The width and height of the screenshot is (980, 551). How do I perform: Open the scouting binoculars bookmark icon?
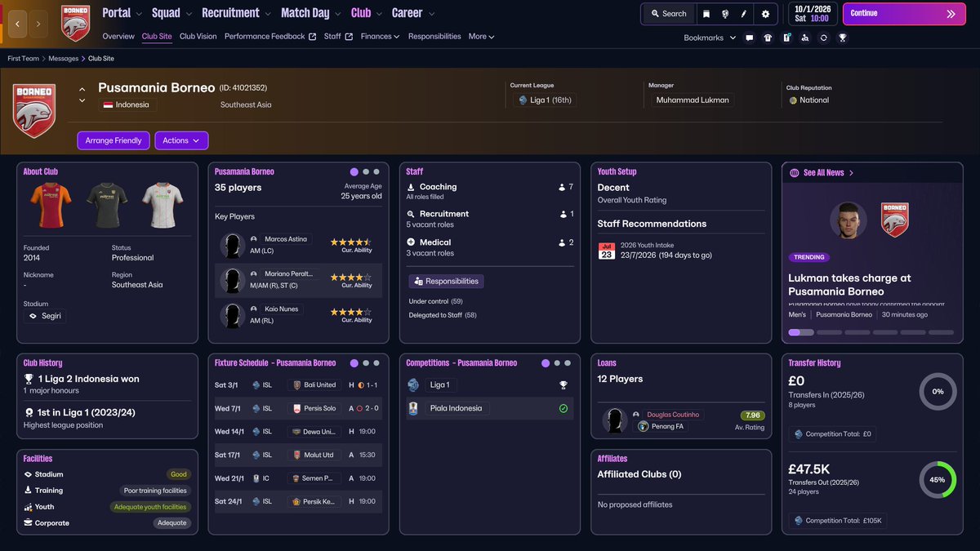pyautogui.click(x=805, y=38)
